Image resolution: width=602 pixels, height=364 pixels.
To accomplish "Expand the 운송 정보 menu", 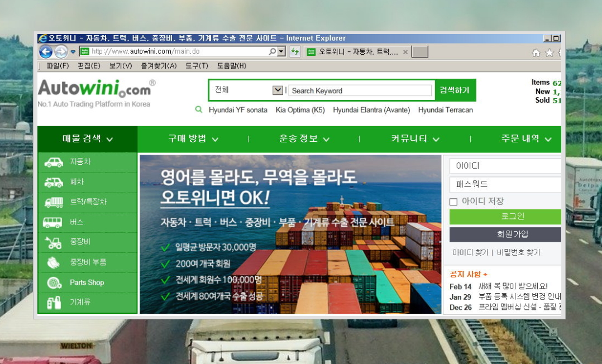I will (304, 138).
